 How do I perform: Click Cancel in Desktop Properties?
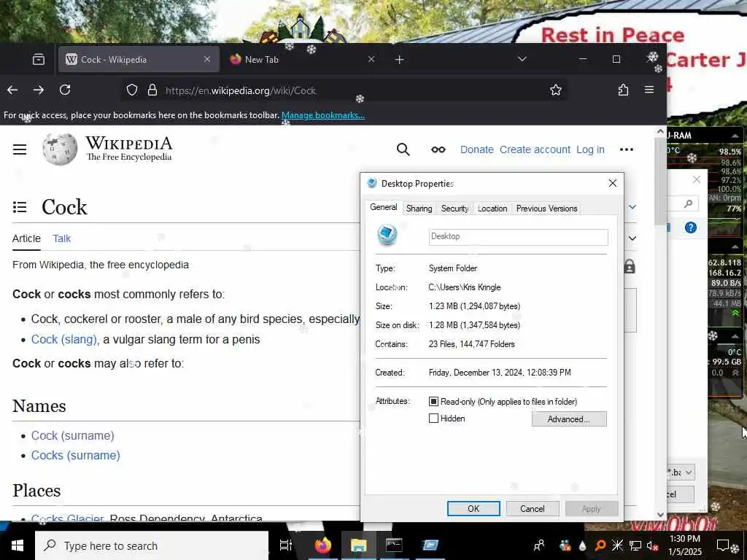532,508
